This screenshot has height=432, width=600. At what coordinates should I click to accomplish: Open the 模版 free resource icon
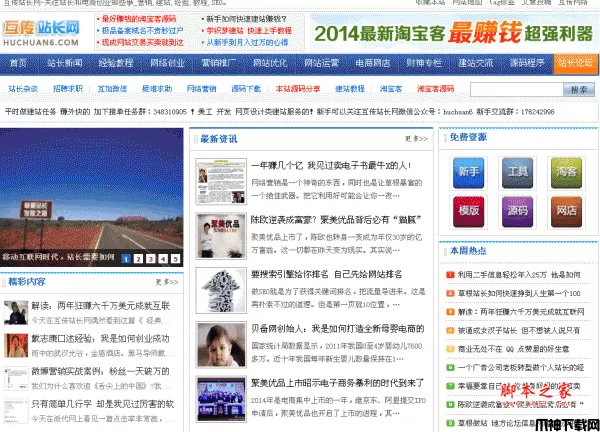click(x=468, y=212)
